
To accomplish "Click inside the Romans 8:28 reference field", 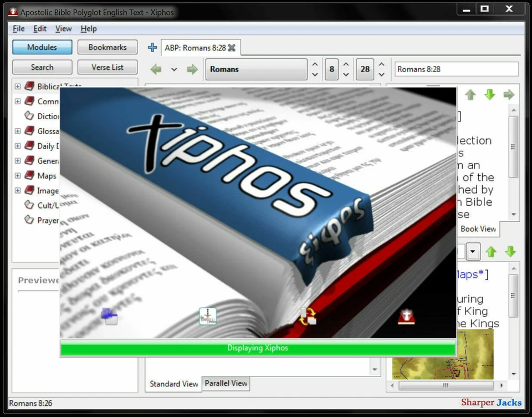I will click(x=456, y=69).
